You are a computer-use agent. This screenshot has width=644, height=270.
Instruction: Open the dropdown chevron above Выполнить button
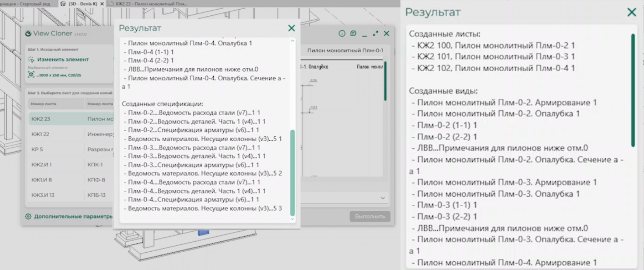point(383,198)
